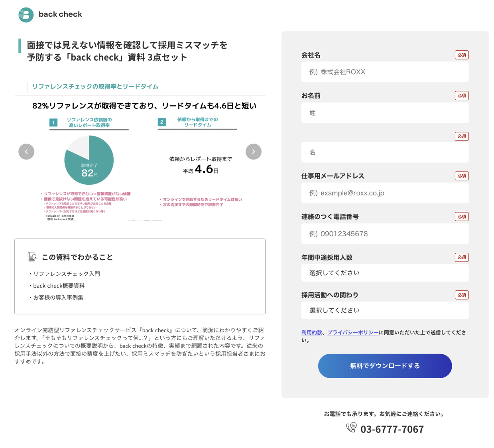Click the 仕事用メールアドレス email field
This screenshot has height=448, width=494.
click(385, 193)
